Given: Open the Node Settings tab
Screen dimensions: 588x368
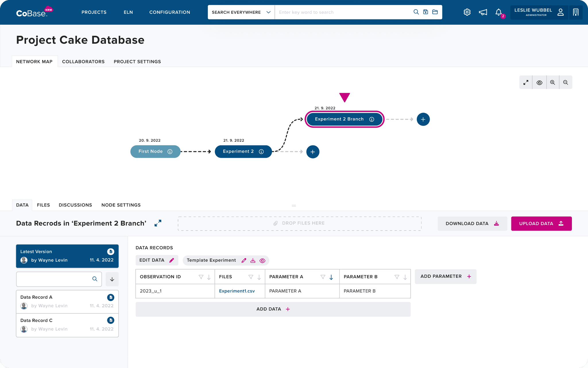Looking at the screenshot, I should (x=121, y=205).
